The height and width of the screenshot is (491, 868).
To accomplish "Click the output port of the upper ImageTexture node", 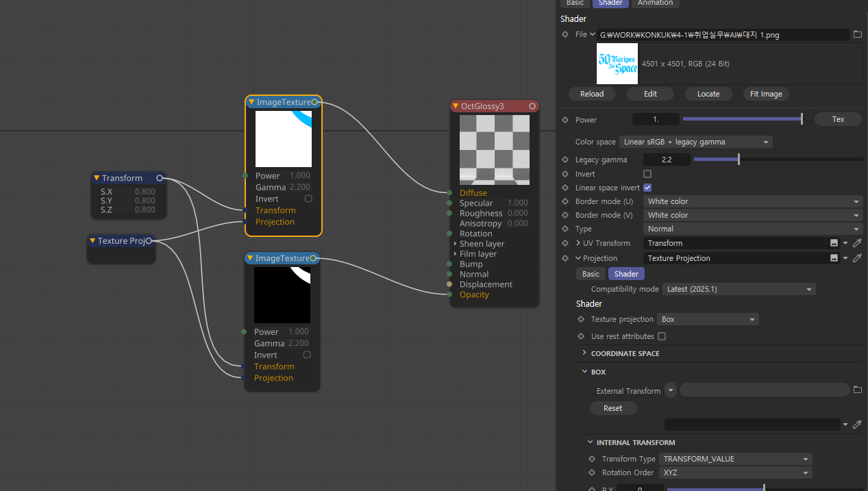I will point(314,102).
